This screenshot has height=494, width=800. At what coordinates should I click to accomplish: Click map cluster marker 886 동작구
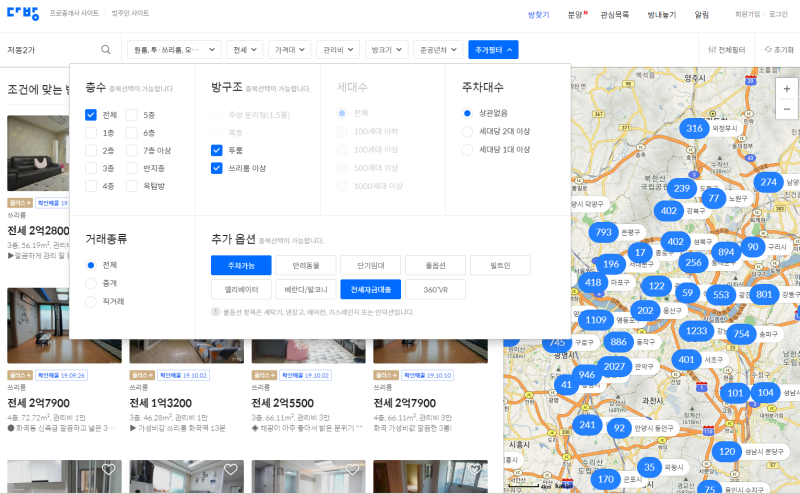pyautogui.click(x=618, y=342)
